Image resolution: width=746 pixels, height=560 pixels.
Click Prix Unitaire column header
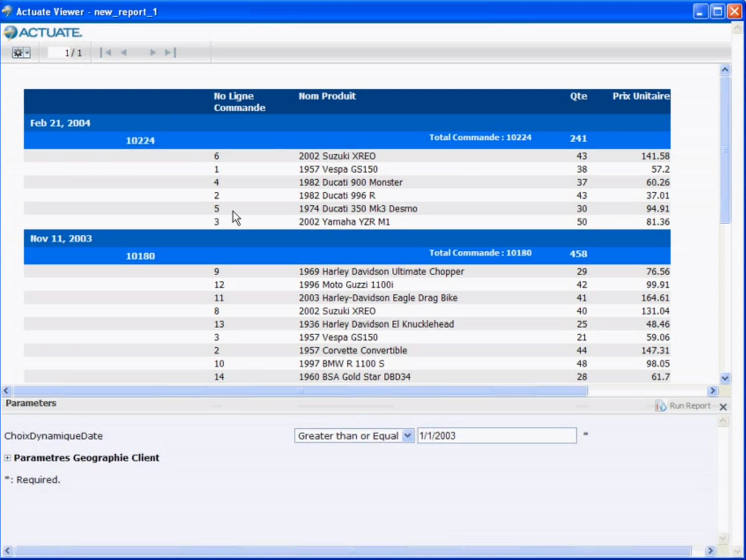(x=641, y=96)
